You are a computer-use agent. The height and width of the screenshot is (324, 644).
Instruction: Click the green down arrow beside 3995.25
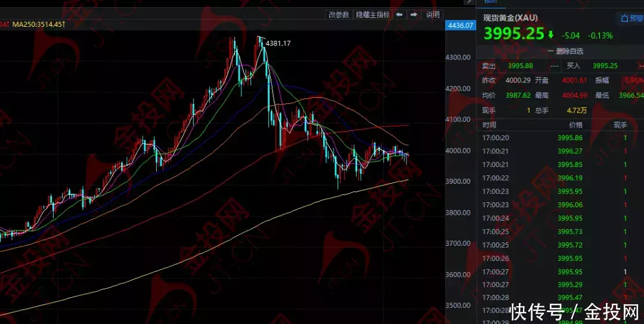[x=550, y=35]
